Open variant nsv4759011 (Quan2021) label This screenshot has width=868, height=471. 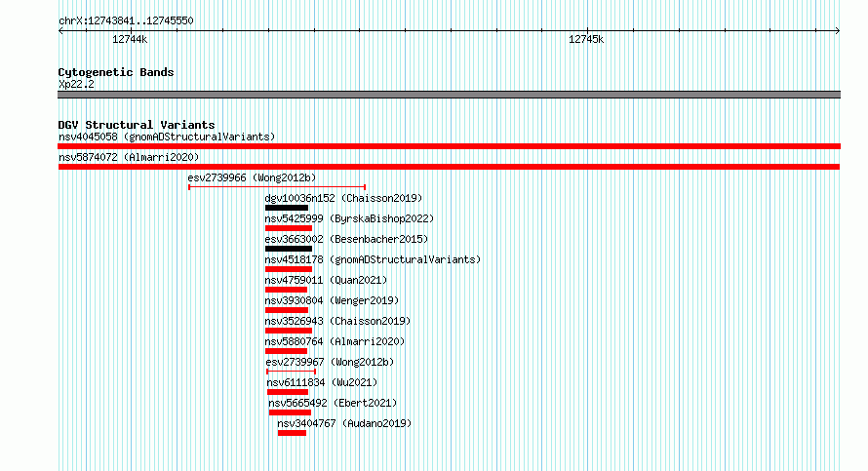pyautogui.click(x=326, y=280)
